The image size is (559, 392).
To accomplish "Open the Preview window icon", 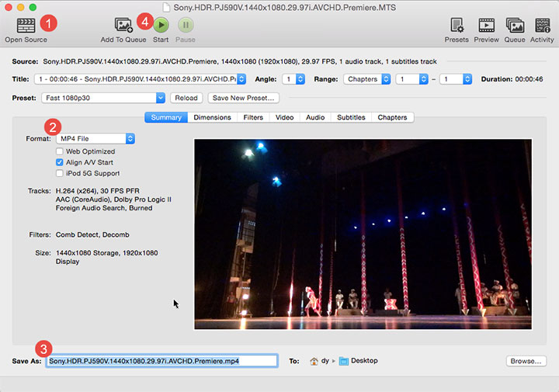I will point(486,25).
